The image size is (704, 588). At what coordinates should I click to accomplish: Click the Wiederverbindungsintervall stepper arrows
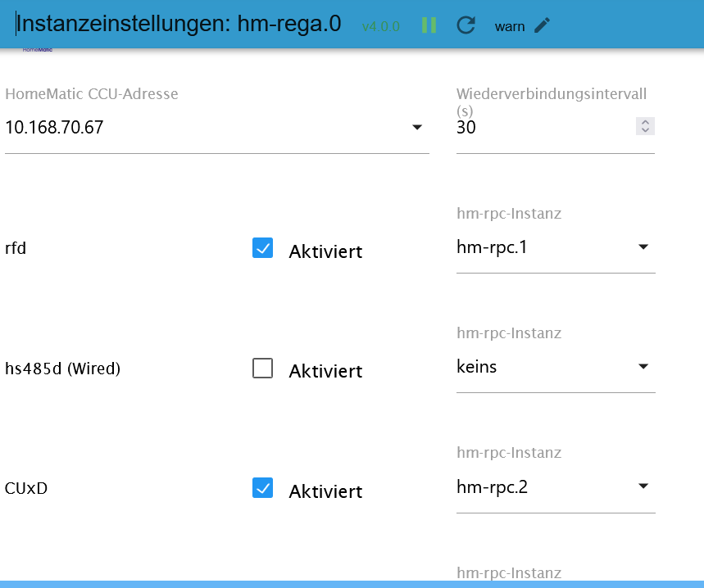tap(645, 126)
